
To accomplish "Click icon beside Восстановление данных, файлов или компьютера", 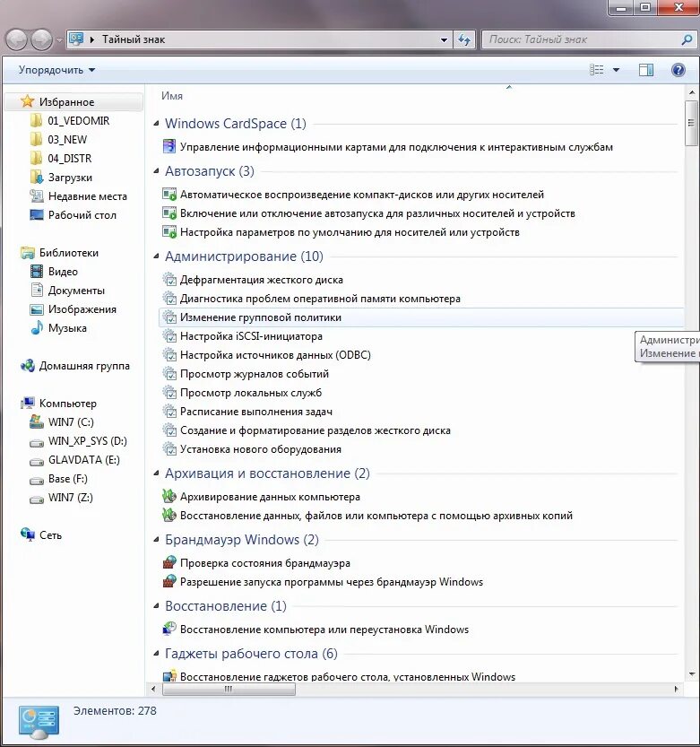I will click(x=169, y=515).
